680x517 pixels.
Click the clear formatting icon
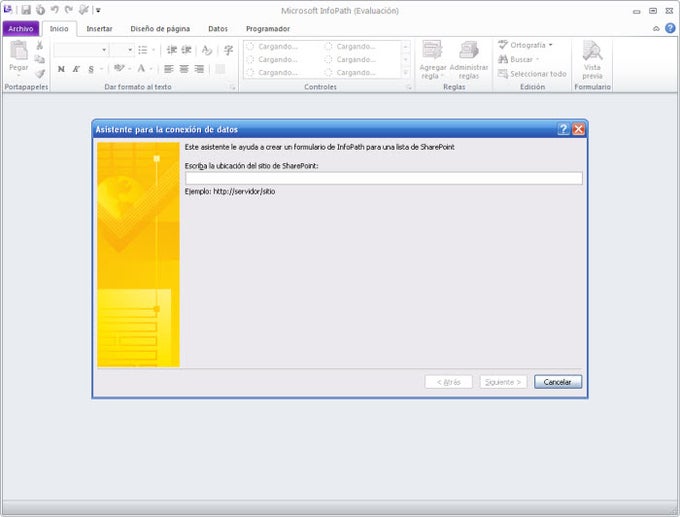[x=207, y=50]
